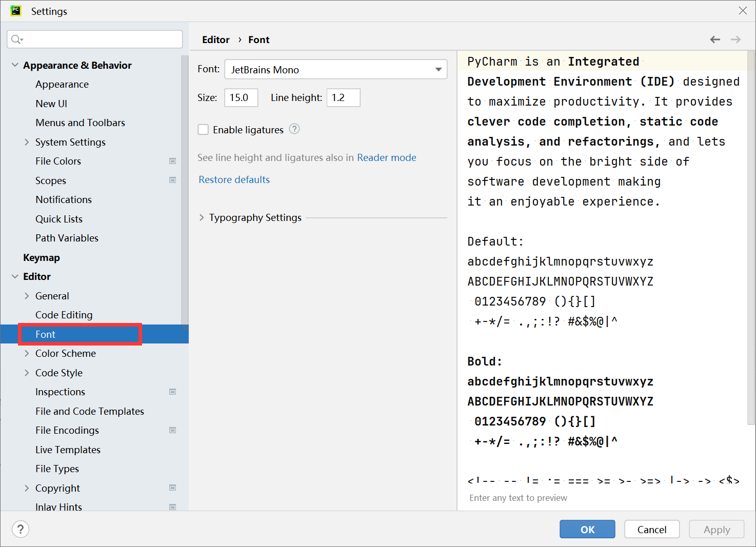Select the Font item in tree
This screenshot has height=547, width=756.
45,334
